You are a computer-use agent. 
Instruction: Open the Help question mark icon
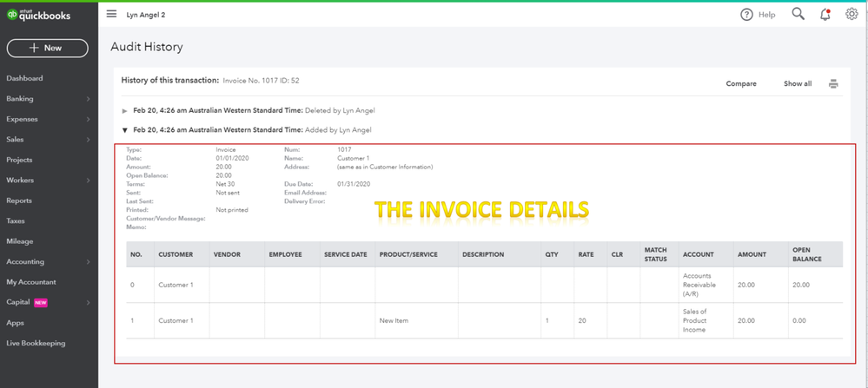[x=746, y=15]
